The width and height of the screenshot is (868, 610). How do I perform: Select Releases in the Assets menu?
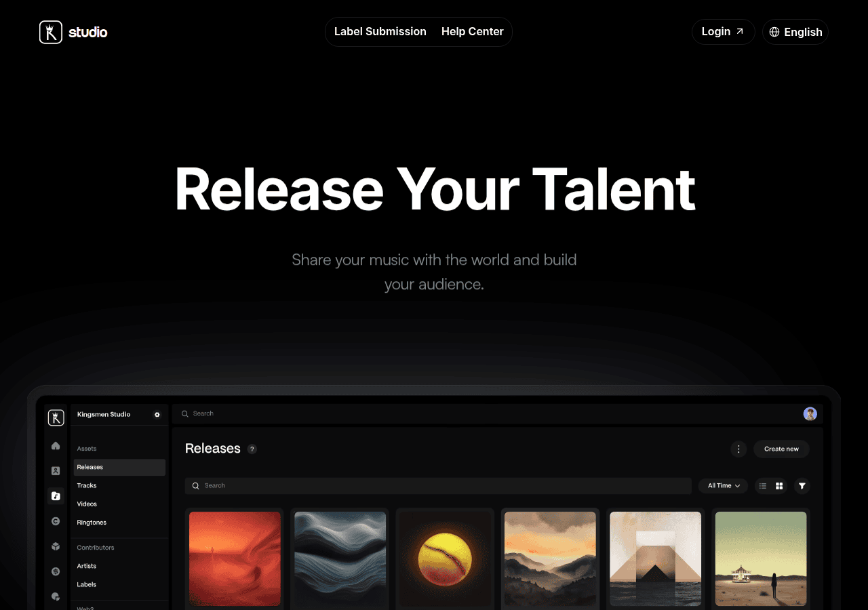119,467
